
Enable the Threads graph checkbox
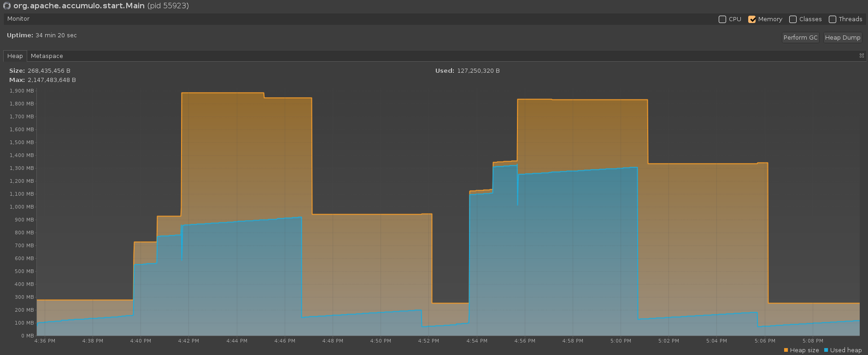pyautogui.click(x=833, y=19)
